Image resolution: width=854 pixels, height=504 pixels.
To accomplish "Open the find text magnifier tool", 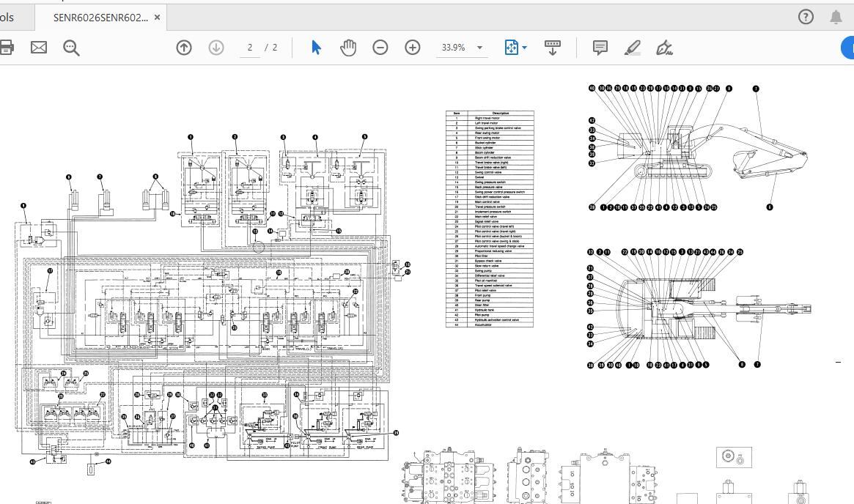I will tap(71, 48).
